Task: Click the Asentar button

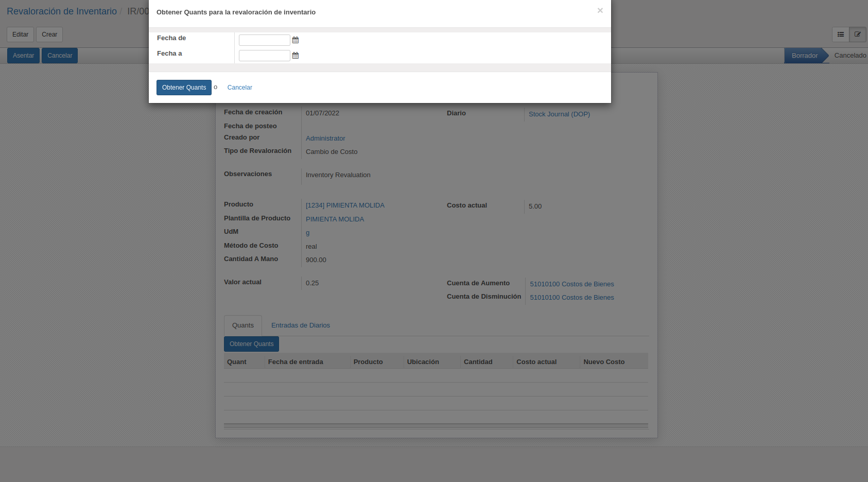Action: 24,56
